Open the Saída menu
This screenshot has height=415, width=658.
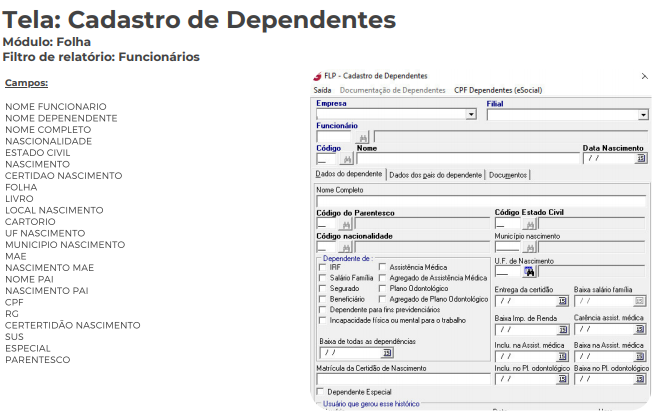coord(322,90)
